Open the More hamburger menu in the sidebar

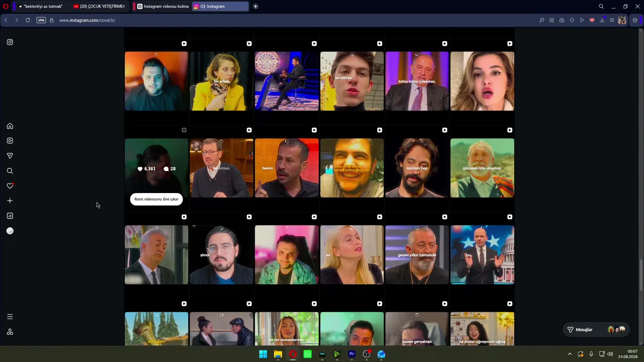(x=10, y=317)
